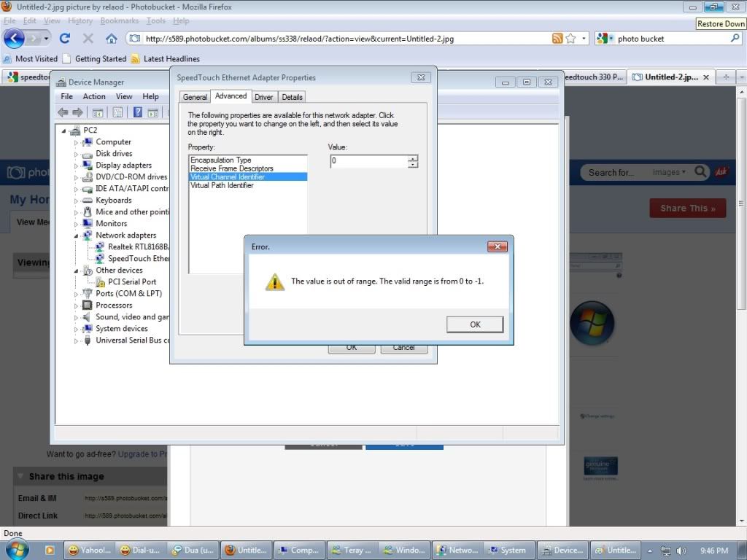Click the blue Help icon in Device Manager toolbar

coord(138,112)
